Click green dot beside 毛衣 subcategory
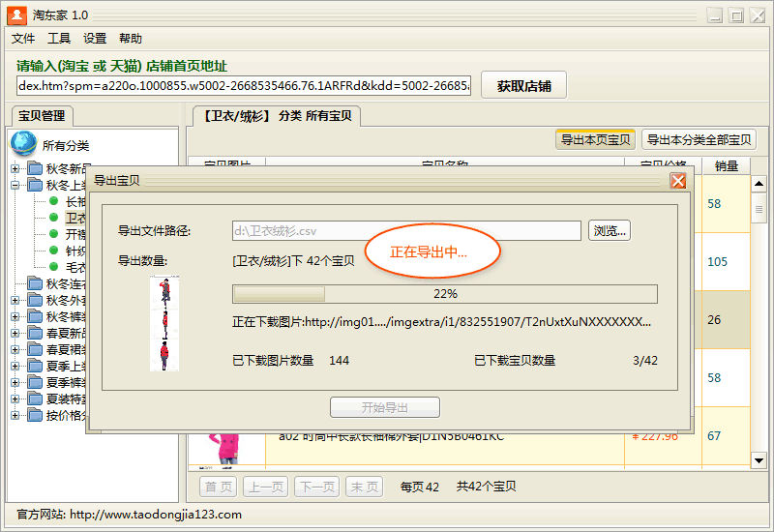The height and width of the screenshot is (532, 774). tap(54, 267)
